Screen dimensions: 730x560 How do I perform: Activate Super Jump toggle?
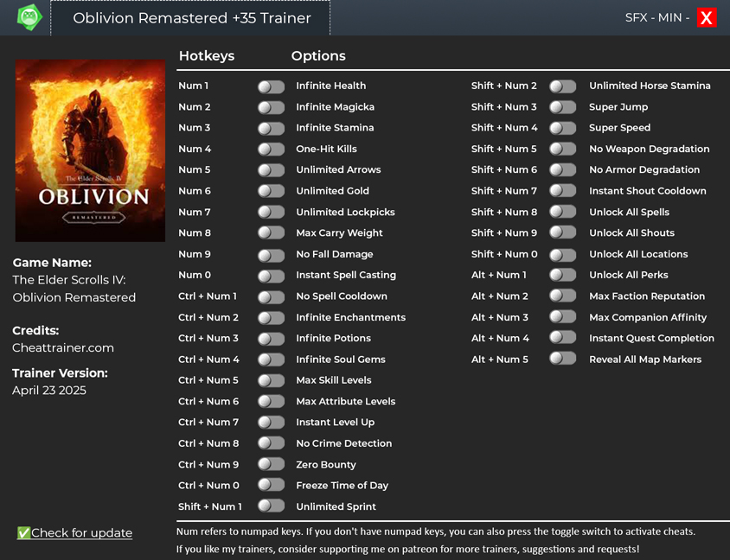point(562,107)
